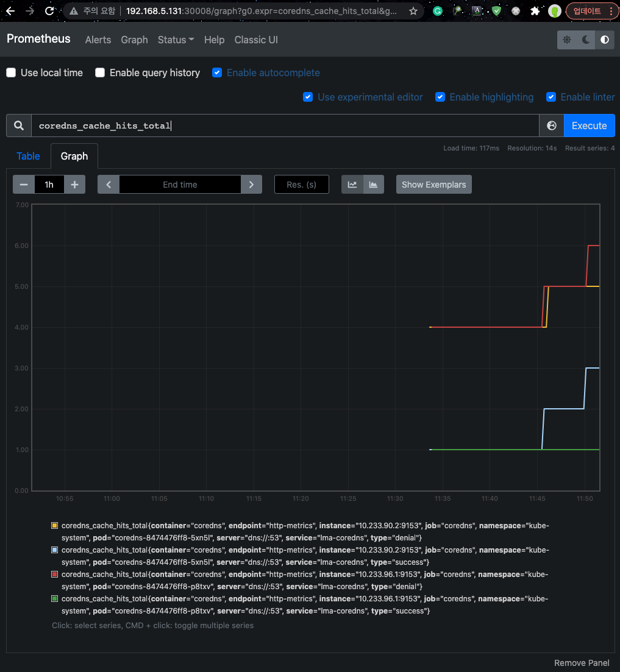Go to the Graph nav item
This screenshot has height=672, width=620.
pyautogui.click(x=134, y=40)
